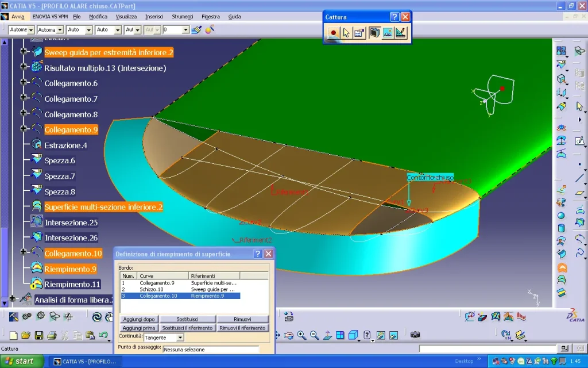
Task: Toggle the cube rendering style button
Action: pos(353,335)
